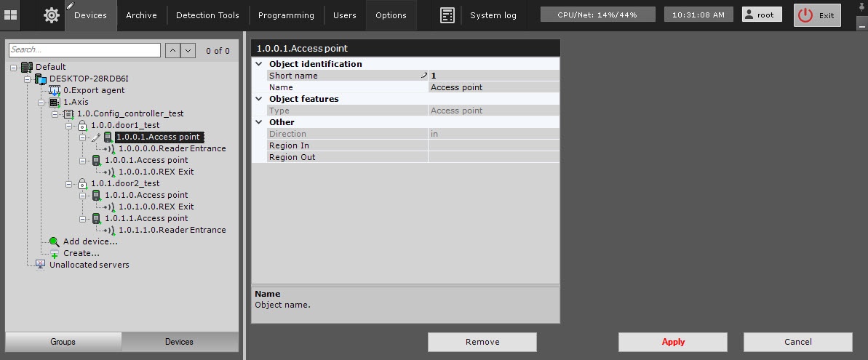Collapse the Object identification section

[258, 64]
